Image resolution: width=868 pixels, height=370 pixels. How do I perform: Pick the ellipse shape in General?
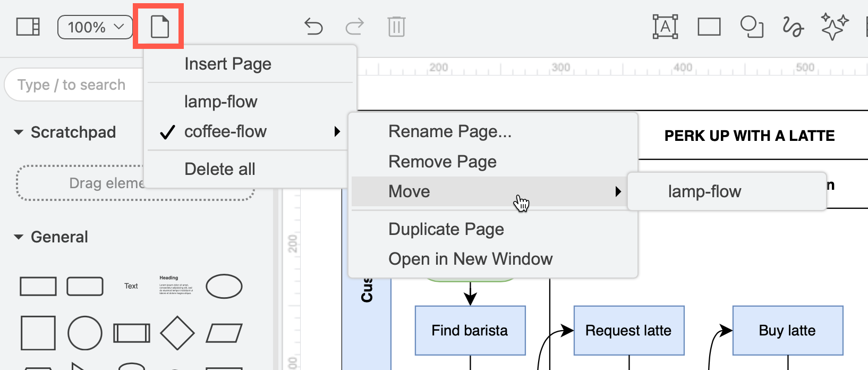(x=224, y=286)
